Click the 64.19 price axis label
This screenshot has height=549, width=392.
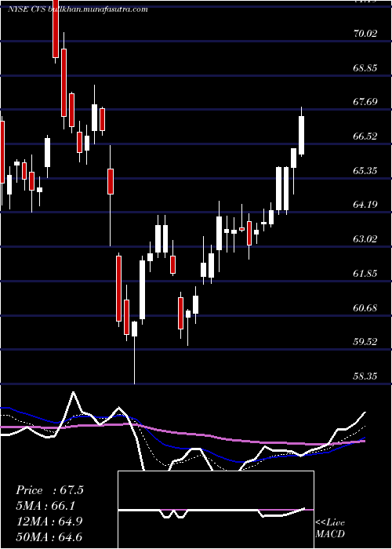click(x=365, y=205)
